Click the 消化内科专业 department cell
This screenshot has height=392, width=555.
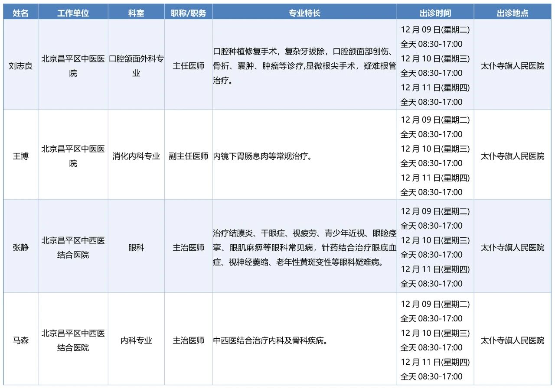click(136, 156)
